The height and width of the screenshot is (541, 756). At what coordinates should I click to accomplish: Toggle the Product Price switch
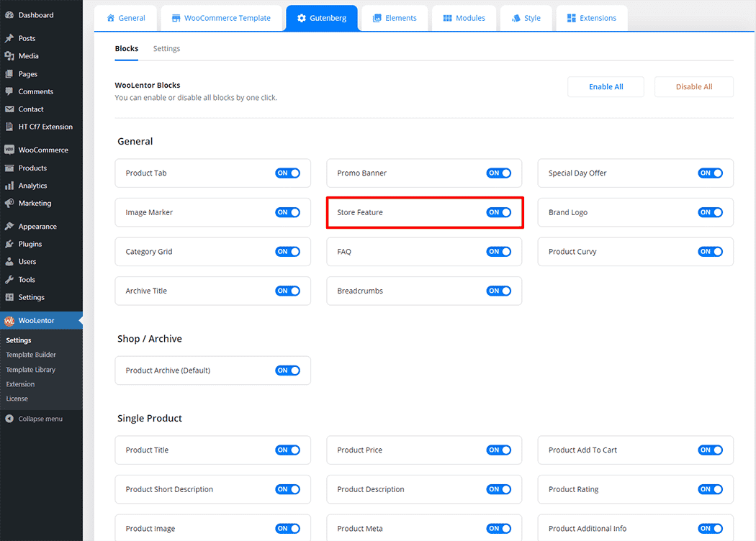498,450
